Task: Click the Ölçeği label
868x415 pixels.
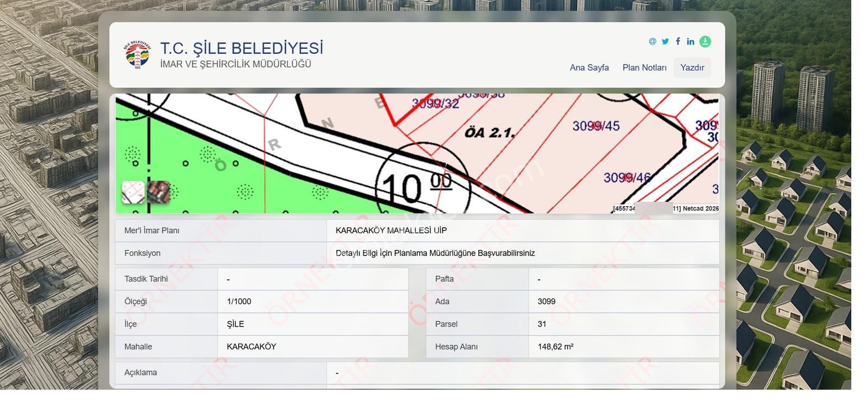Action: (x=136, y=302)
